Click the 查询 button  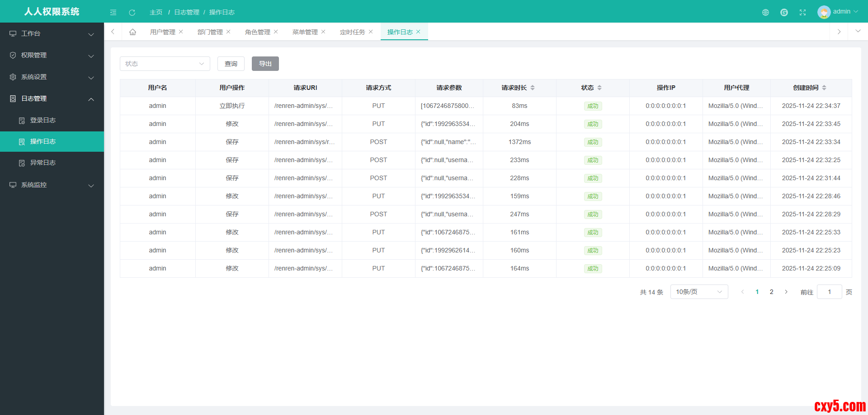point(231,64)
